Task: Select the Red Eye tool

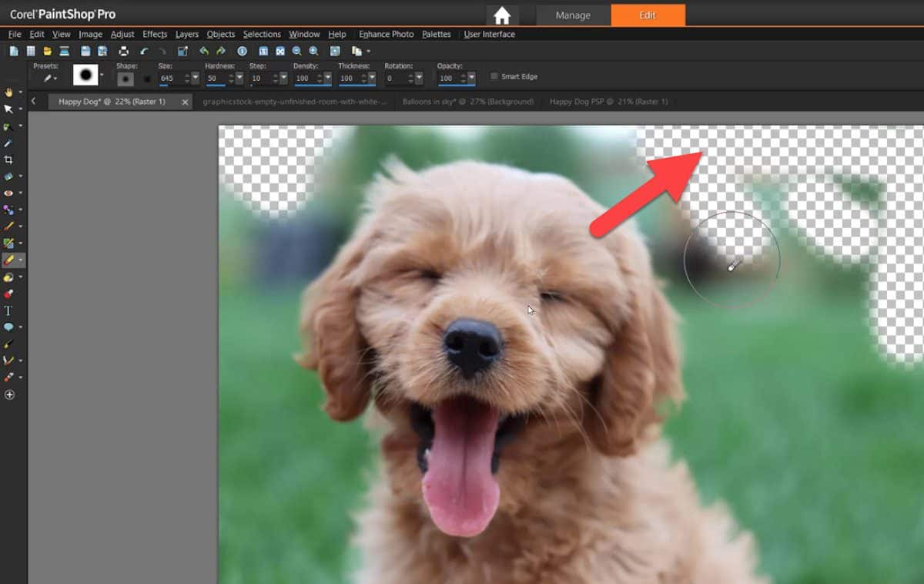Action: (9, 193)
